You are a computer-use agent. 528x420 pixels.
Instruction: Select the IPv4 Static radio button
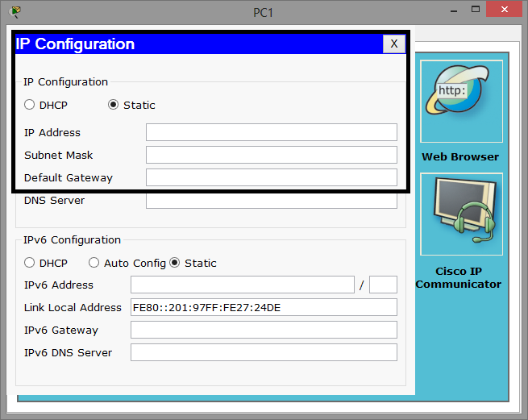(x=113, y=105)
